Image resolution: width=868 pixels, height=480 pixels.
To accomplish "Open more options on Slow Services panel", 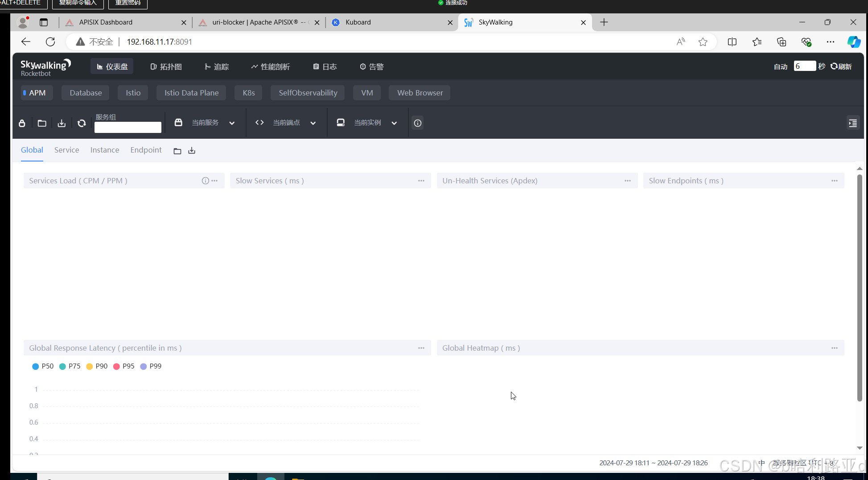I will tap(421, 181).
